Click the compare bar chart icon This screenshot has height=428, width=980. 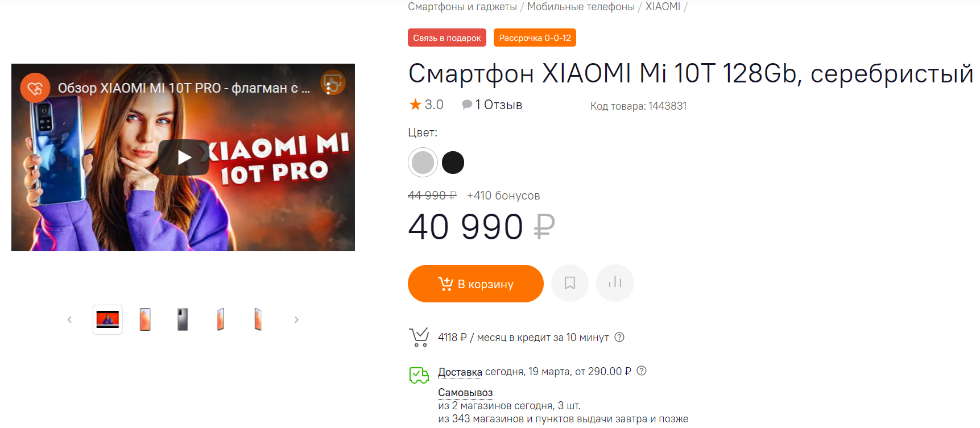click(615, 283)
